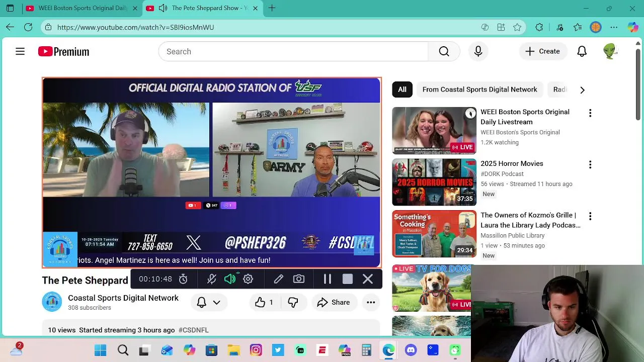Open Discord from the taskbar
This screenshot has width=644, height=362.
click(x=411, y=350)
